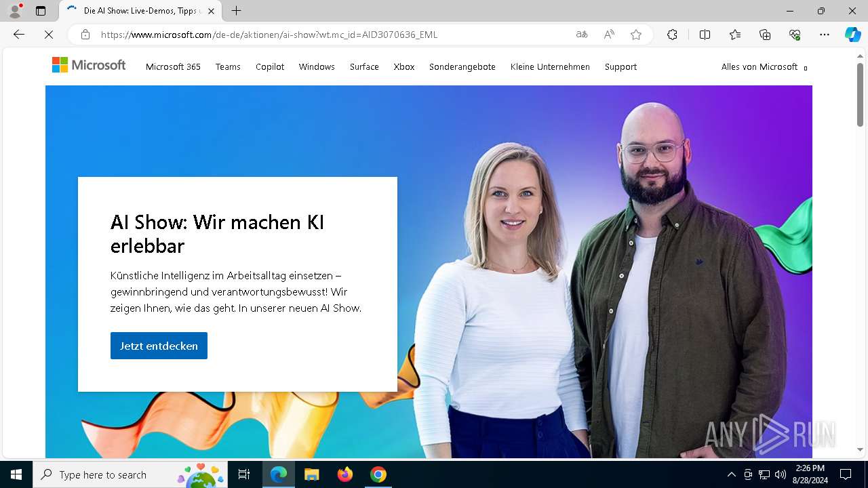The height and width of the screenshot is (488, 868).
Task: Open Copilot nav link
Action: (x=270, y=66)
